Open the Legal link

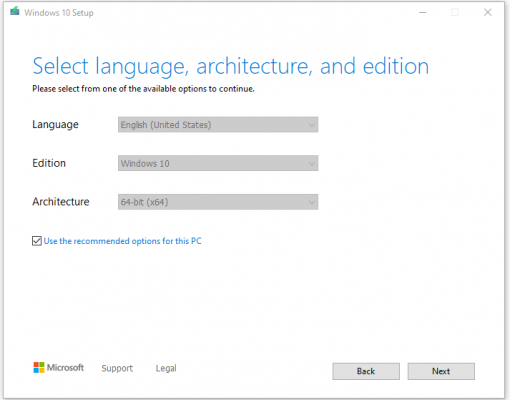pyautogui.click(x=166, y=368)
